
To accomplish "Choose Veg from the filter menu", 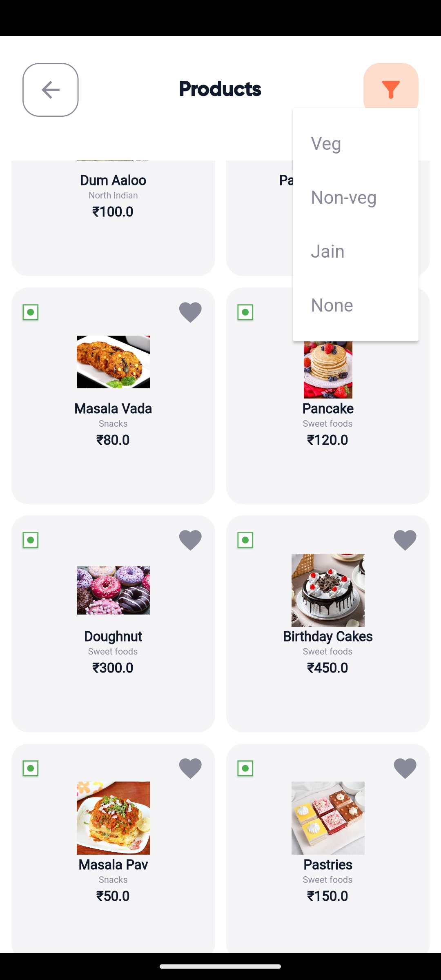I will (x=326, y=144).
